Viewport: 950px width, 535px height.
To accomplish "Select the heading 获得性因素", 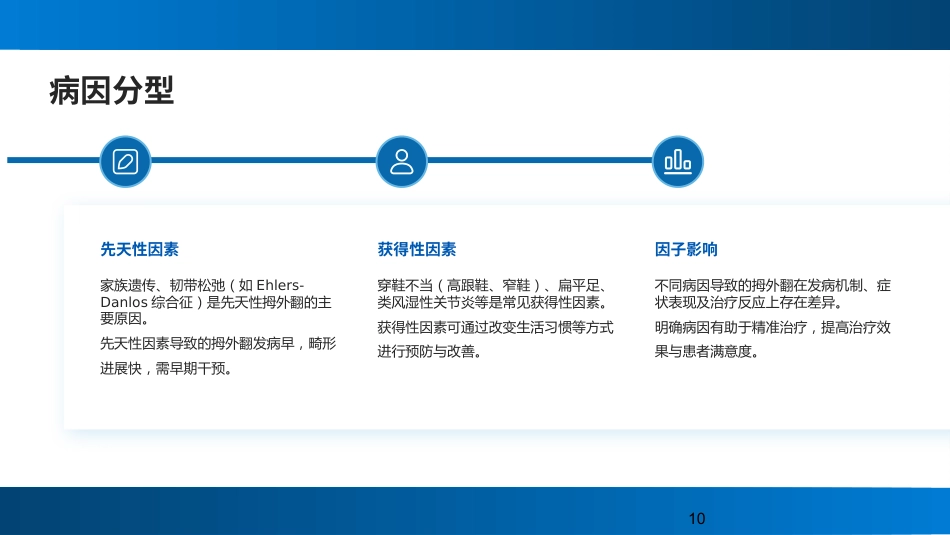I will coord(417,249).
